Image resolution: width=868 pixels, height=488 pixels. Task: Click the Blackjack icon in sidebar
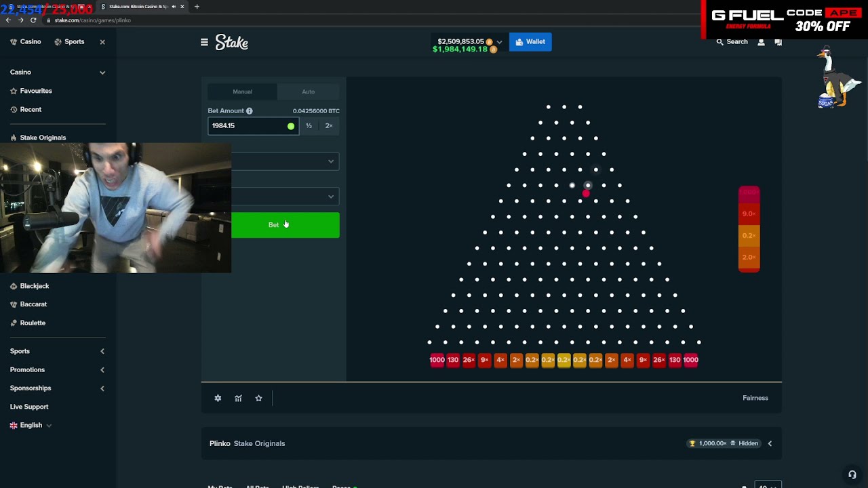14,286
